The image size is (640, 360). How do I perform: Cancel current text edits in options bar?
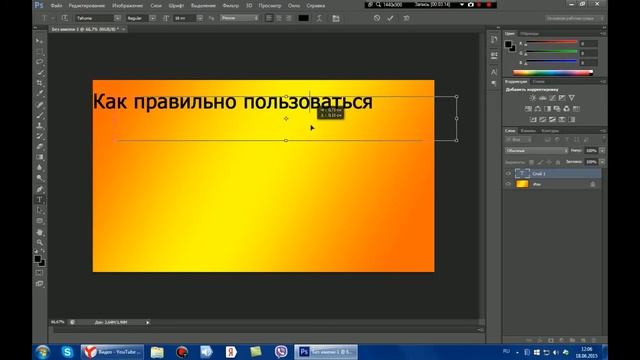[x=377, y=18]
